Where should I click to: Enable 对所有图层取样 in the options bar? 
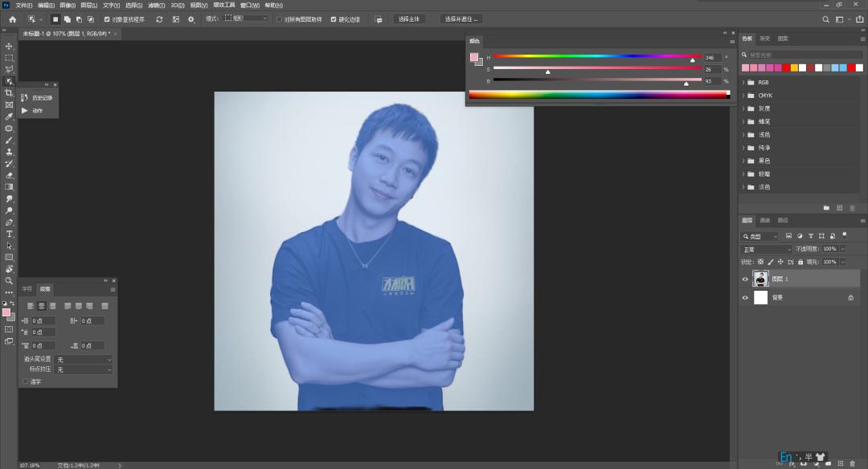[x=280, y=18]
